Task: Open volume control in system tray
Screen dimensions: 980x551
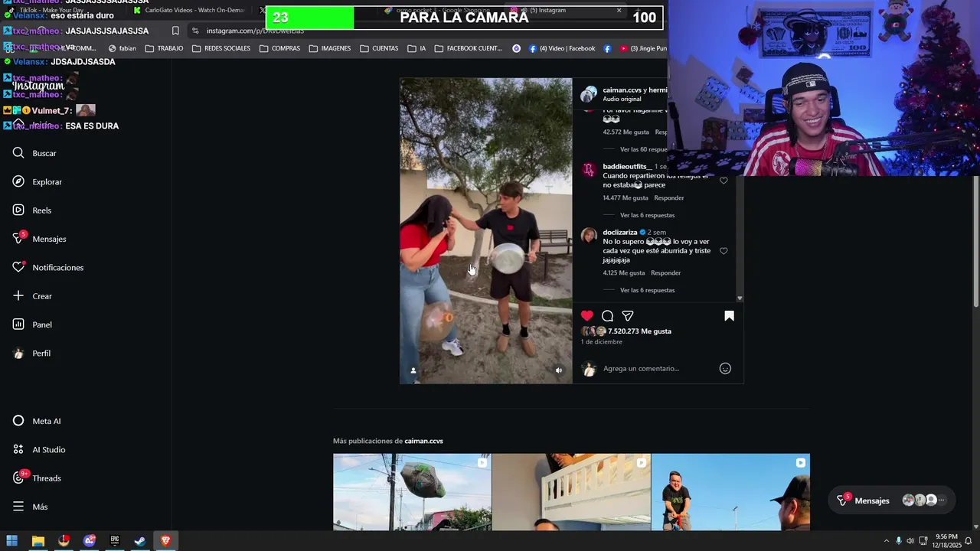Action: tap(911, 541)
